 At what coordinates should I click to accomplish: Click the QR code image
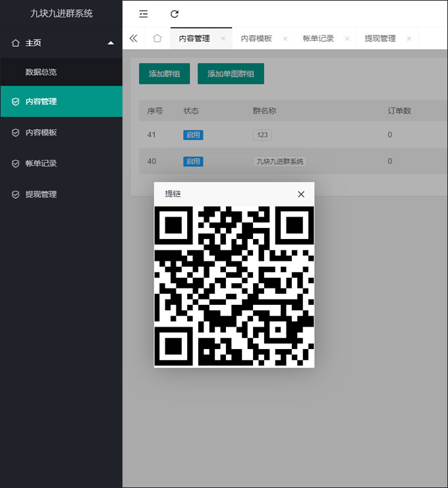pos(234,286)
